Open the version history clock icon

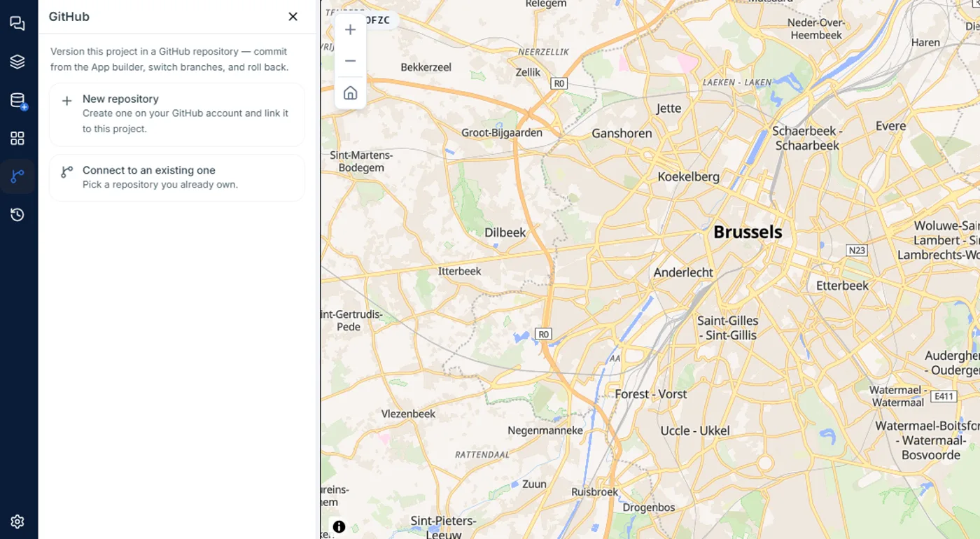click(x=17, y=215)
